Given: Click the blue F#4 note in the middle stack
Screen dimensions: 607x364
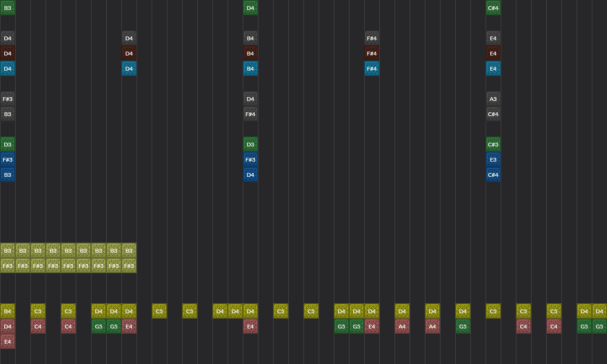Looking at the screenshot, I should pos(372,68).
